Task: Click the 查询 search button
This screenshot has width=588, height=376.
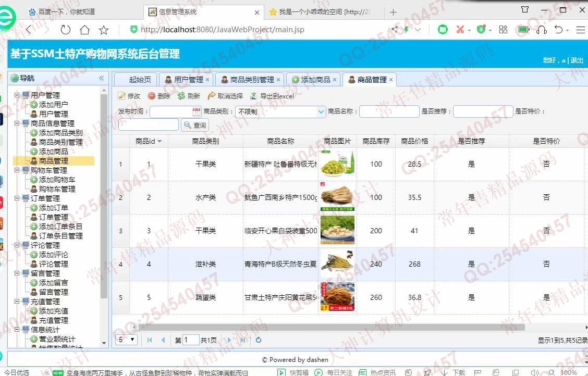Action: [195, 125]
